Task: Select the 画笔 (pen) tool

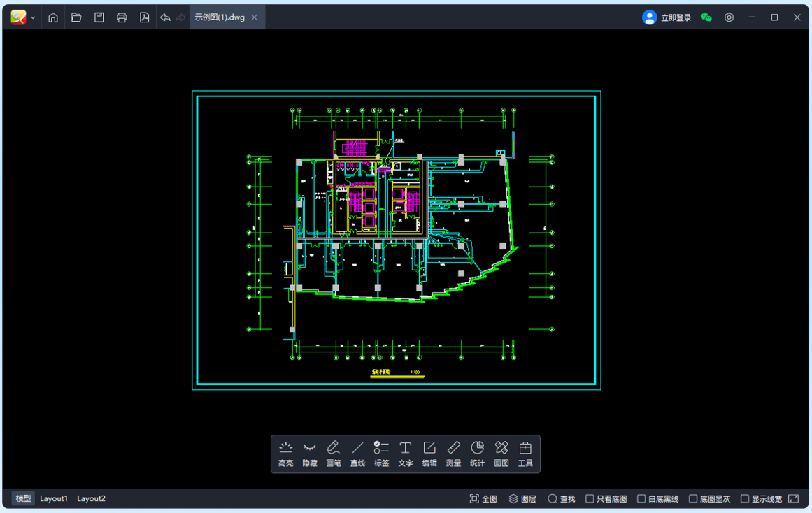Action: pos(334,453)
